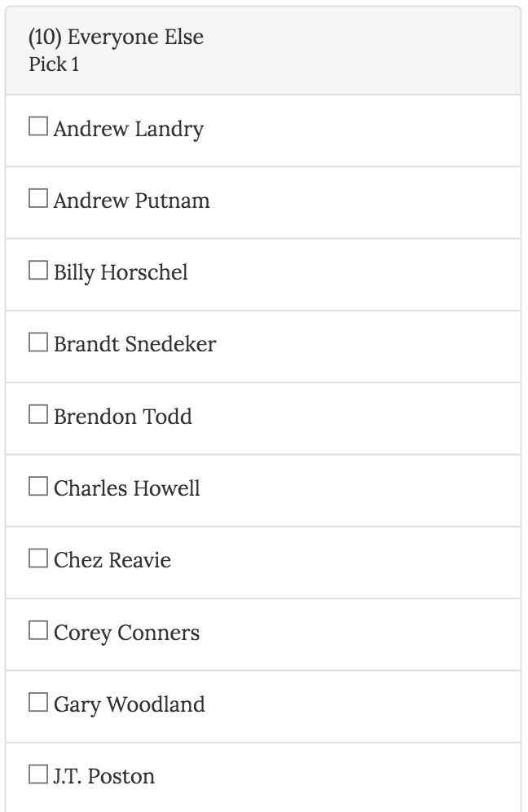This screenshot has width=528, height=812.
Task: Tick the box for Andrew Putnam
Action: tap(38, 198)
